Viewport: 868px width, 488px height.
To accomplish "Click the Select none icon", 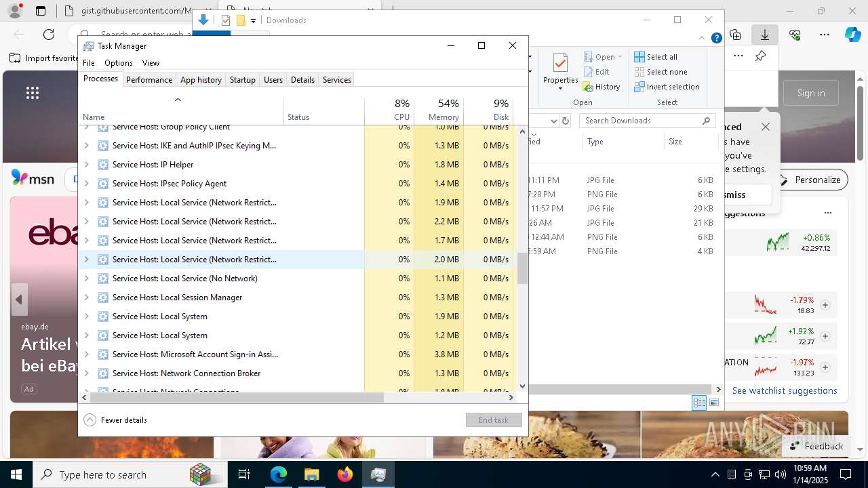I will click(x=639, y=72).
